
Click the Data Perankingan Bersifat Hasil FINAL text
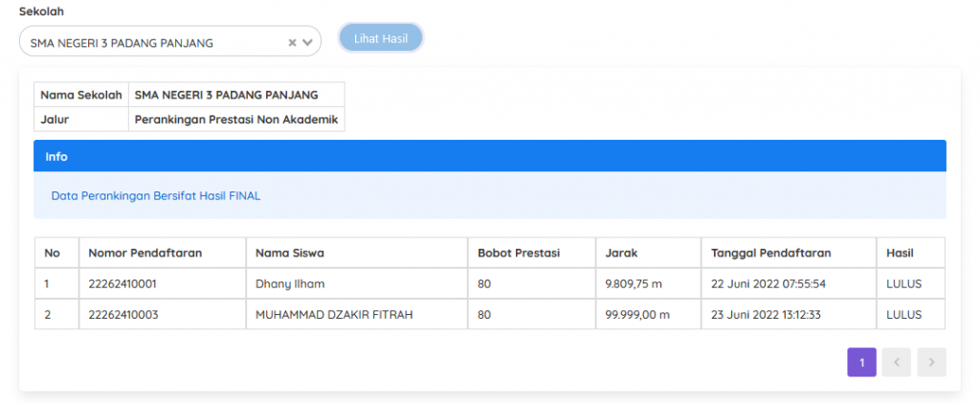click(x=155, y=195)
